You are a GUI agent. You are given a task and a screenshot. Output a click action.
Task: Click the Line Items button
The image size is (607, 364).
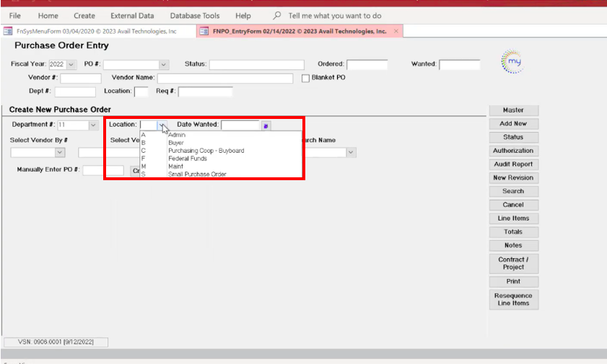pos(513,218)
